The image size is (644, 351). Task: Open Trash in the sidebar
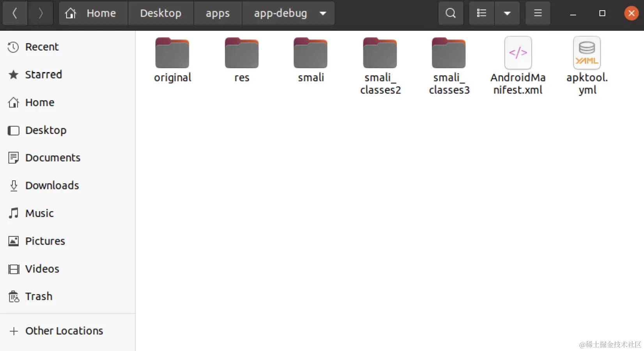[x=67, y=296]
